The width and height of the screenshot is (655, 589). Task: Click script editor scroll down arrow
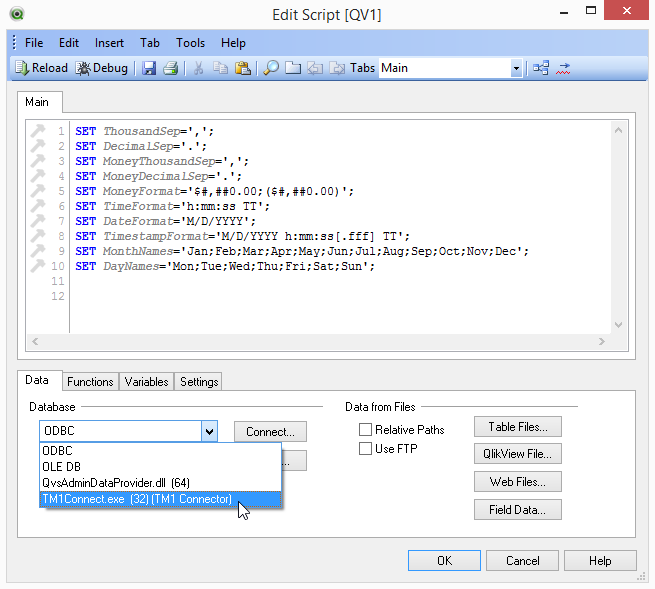(x=619, y=325)
